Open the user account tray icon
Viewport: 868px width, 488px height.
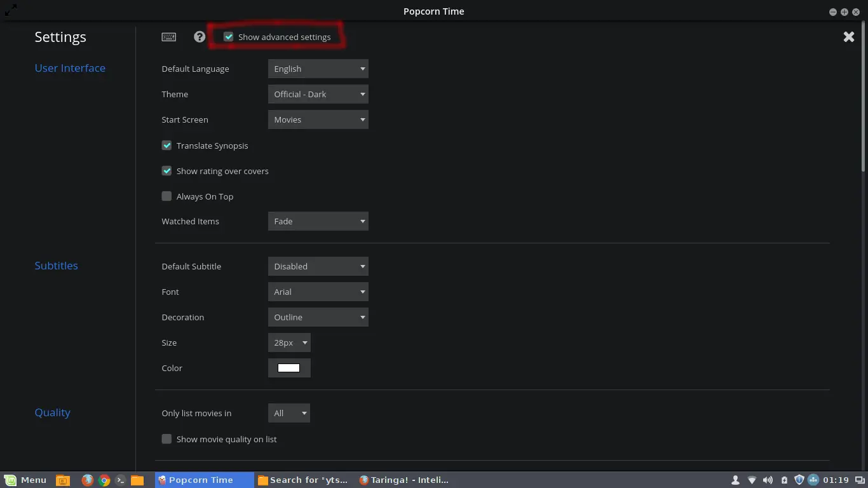(x=735, y=480)
